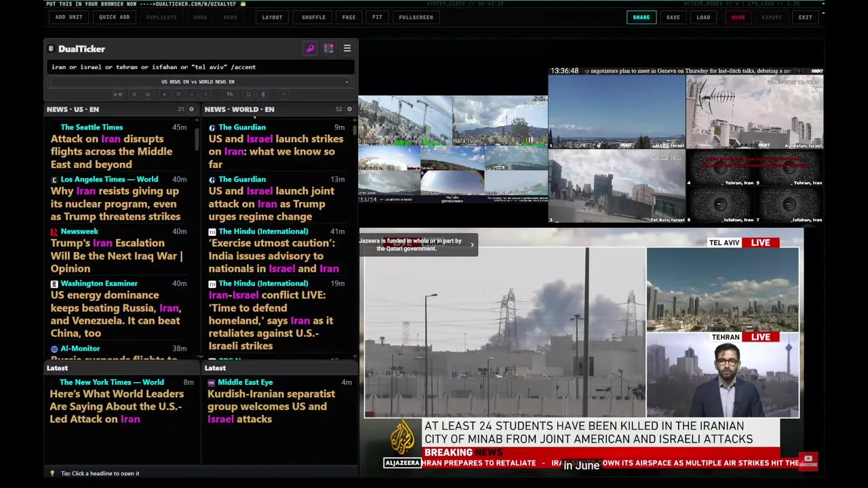Click REDO in the top bar

pyautogui.click(x=231, y=17)
